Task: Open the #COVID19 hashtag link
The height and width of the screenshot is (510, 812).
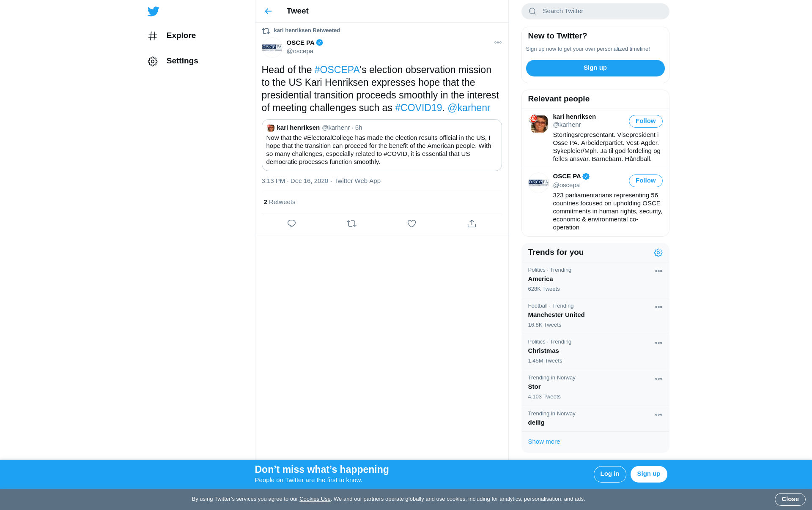Action: [x=418, y=108]
